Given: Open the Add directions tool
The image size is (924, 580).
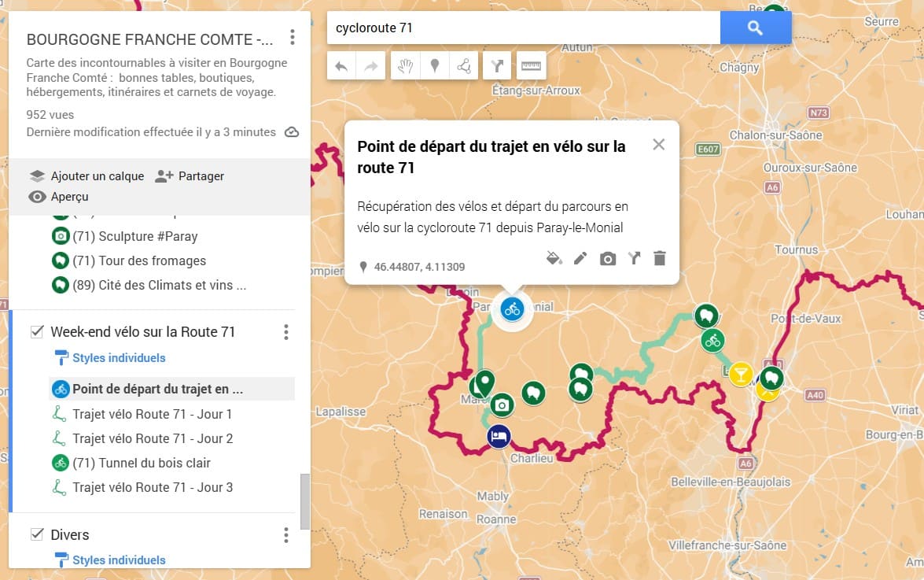Looking at the screenshot, I should click(496, 65).
